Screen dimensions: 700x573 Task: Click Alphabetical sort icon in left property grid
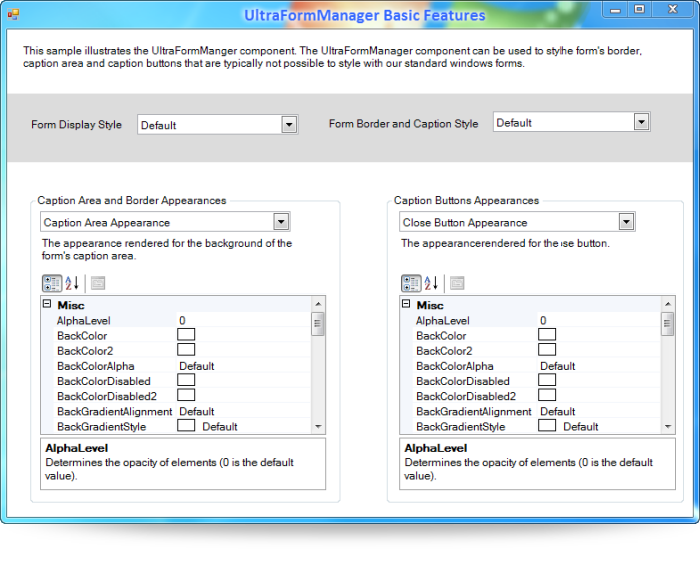click(x=72, y=283)
